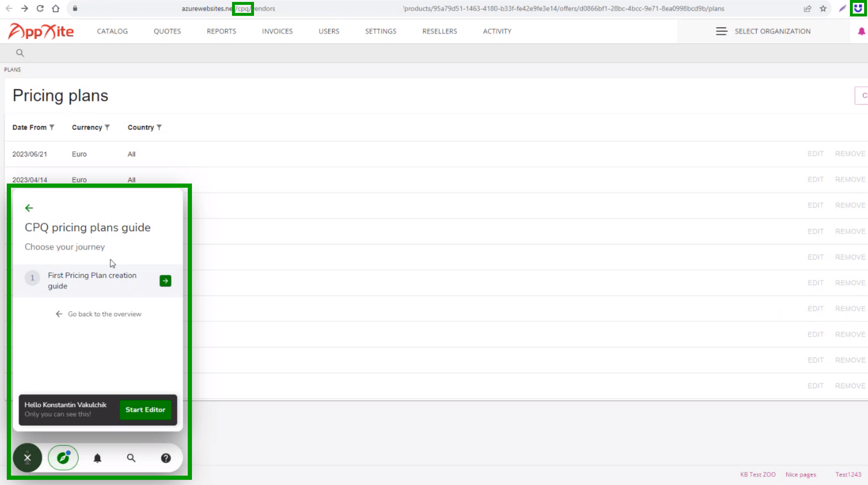Open the pink notifications bell in the header

[861, 31]
